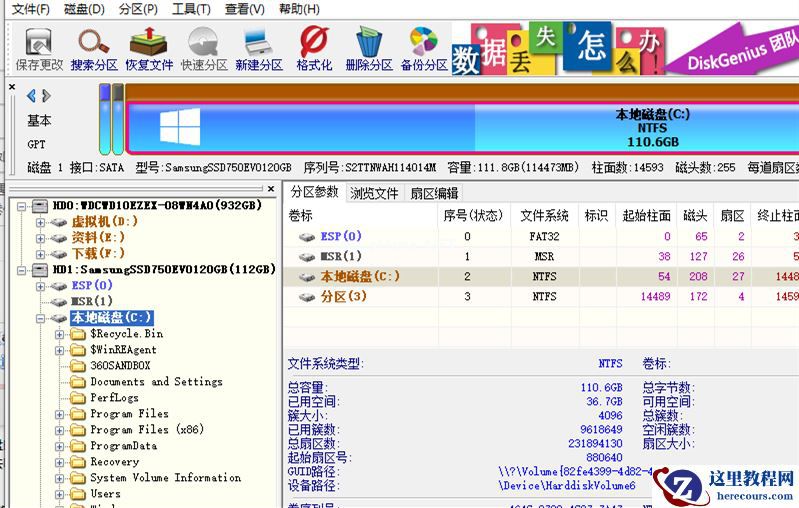Select 下载(F:) in the disk tree
The height and width of the screenshot is (508, 799).
coord(98,253)
